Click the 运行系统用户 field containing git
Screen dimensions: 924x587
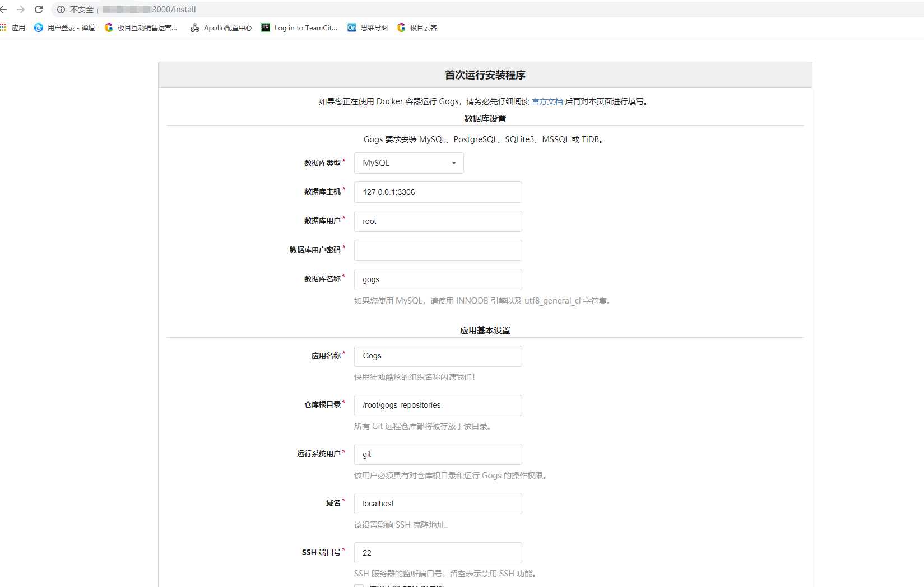pos(438,454)
